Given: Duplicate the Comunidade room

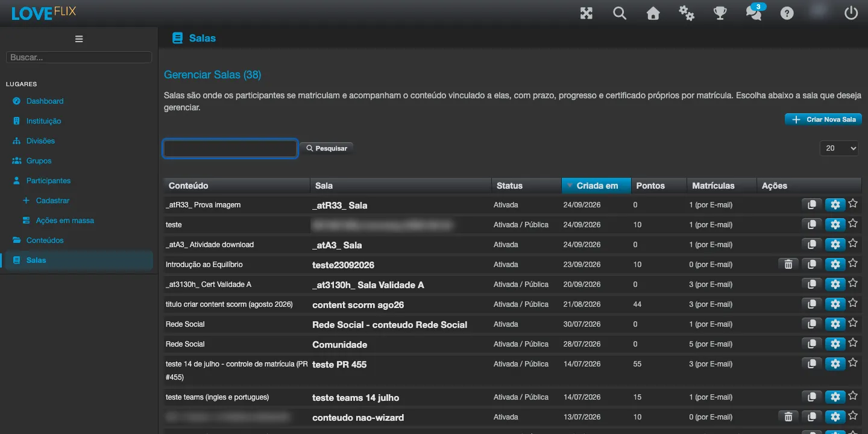Looking at the screenshot, I should pyautogui.click(x=812, y=344).
